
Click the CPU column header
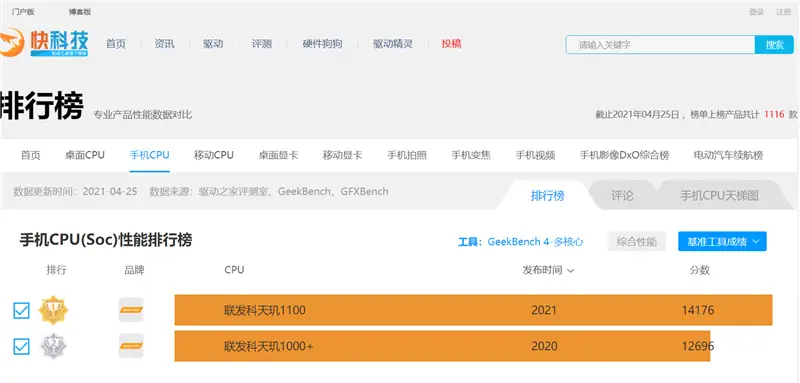tap(234, 270)
